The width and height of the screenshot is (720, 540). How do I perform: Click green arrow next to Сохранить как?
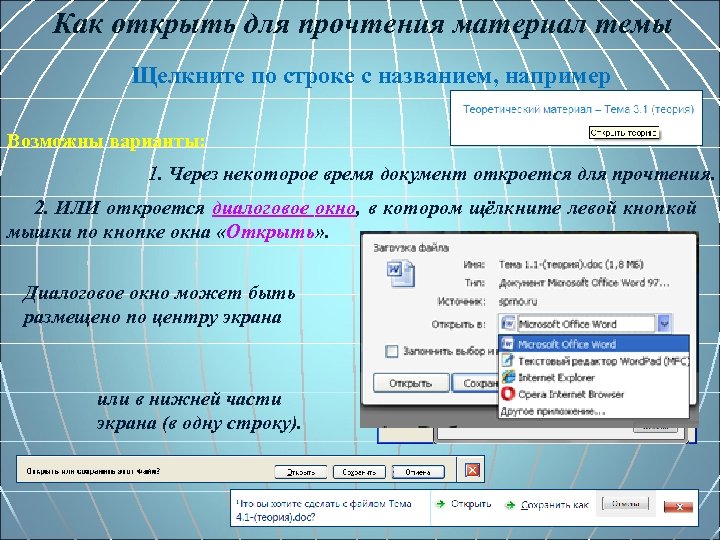click(x=510, y=505)
